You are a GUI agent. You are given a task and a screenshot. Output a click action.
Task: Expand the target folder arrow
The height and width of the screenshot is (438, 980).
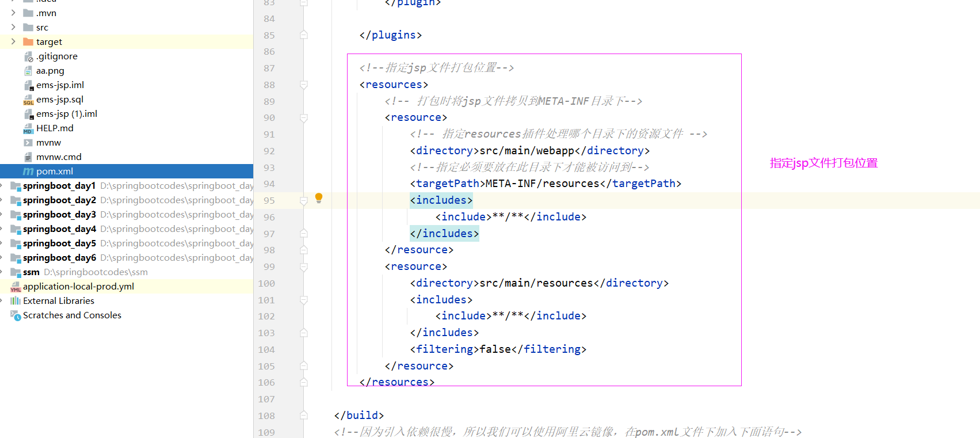coord(13,41)
